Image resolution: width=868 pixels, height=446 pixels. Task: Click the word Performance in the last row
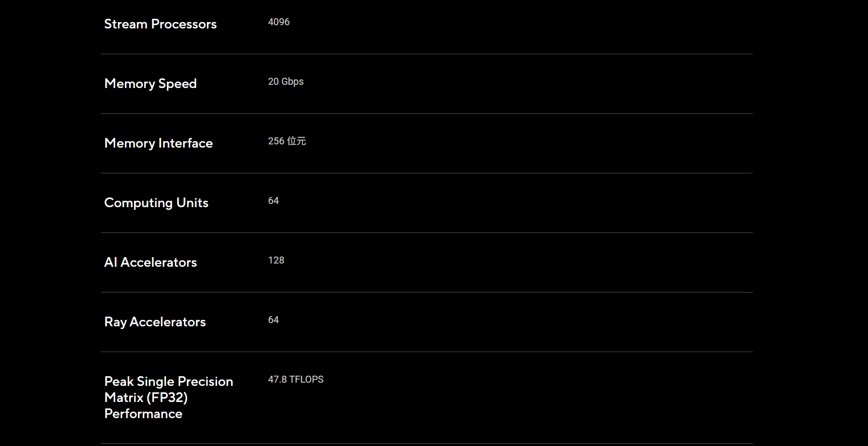point(143,414)
